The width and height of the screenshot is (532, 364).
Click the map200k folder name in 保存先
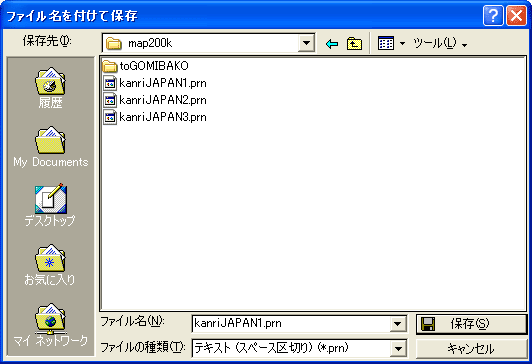pos(150,43)
